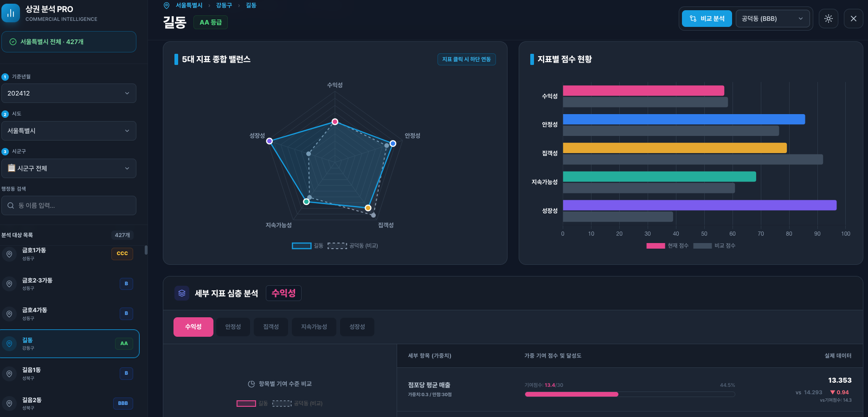Click the step 1 badge next to 기준년월

tap(5, 77)
